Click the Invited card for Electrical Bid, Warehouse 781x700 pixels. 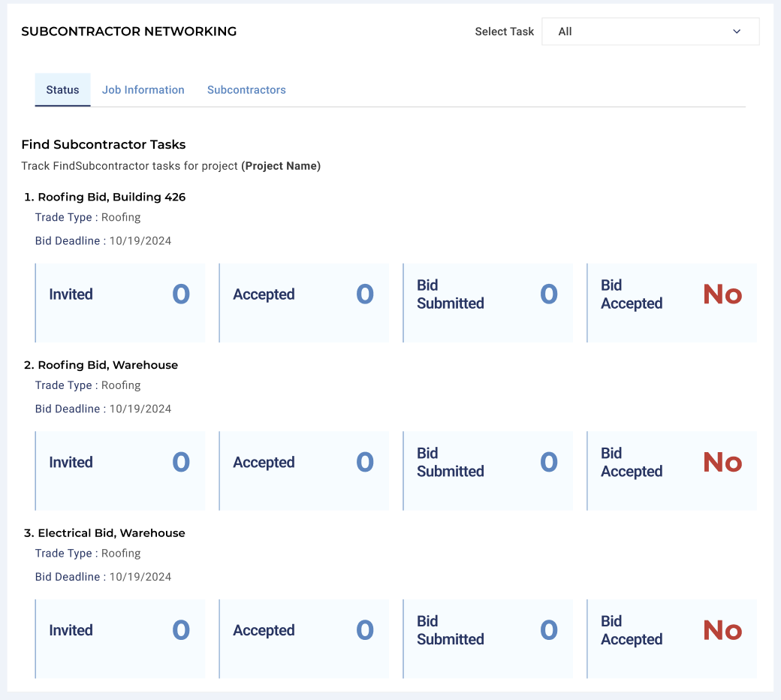(x=120, y=638)
